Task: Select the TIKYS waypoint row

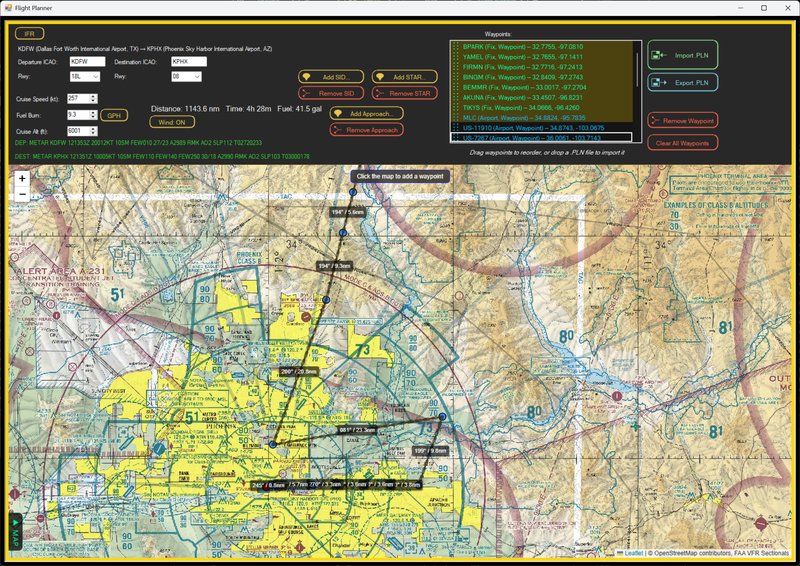Action: 542,108
